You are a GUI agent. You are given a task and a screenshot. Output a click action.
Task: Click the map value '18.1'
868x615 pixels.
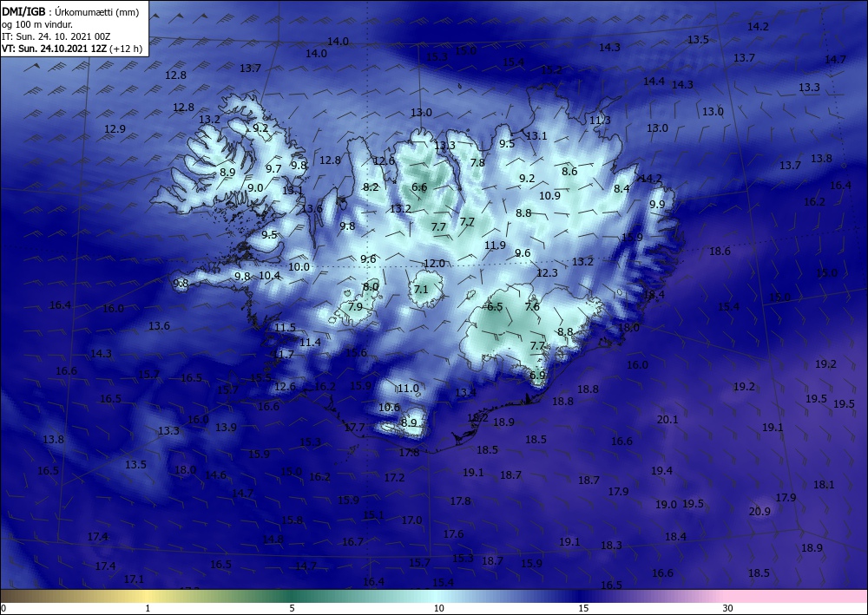(824, 485)
